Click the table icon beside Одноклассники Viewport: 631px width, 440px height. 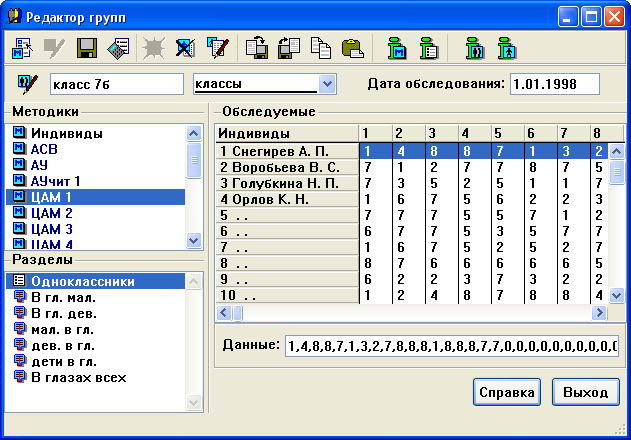point(19,281)
